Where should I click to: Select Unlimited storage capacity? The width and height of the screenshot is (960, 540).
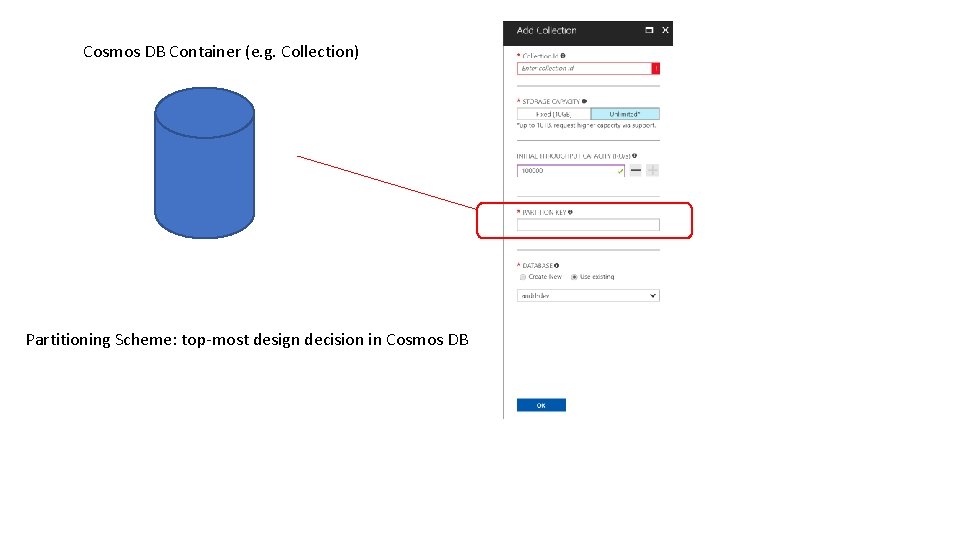625,114
